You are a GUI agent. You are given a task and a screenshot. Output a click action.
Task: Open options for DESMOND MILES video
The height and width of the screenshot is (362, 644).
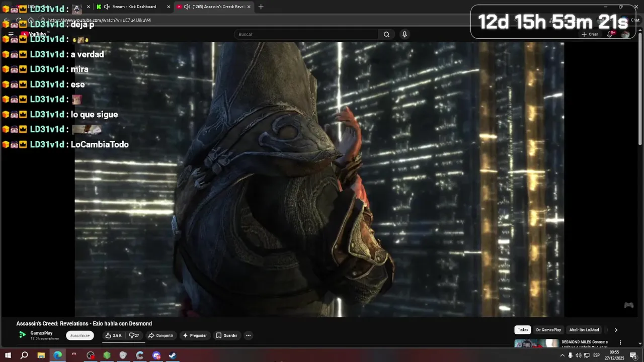pos(620,342)
